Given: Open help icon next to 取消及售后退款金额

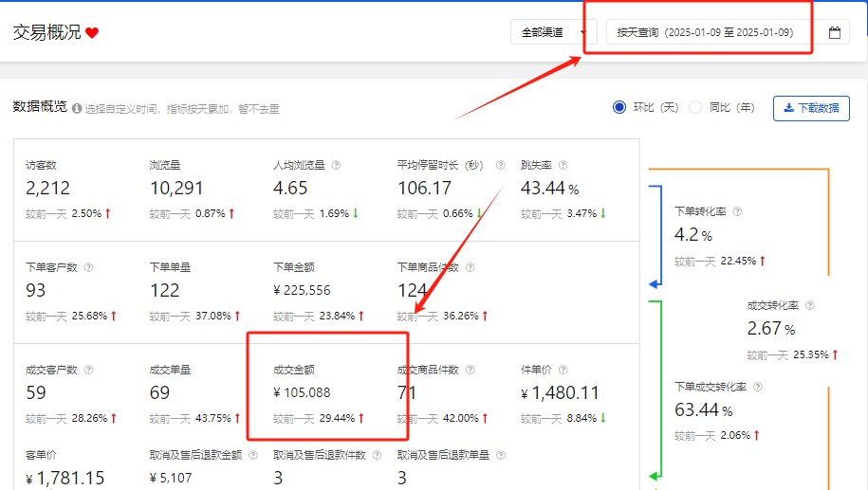Looking at the screenshot, I should pos(253,455).
